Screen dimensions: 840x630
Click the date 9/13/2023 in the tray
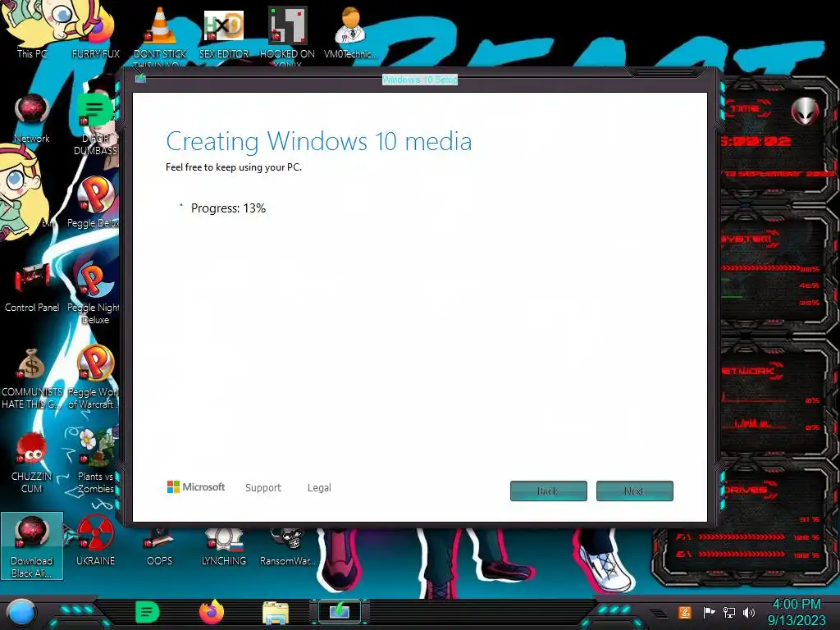[797, 620]
